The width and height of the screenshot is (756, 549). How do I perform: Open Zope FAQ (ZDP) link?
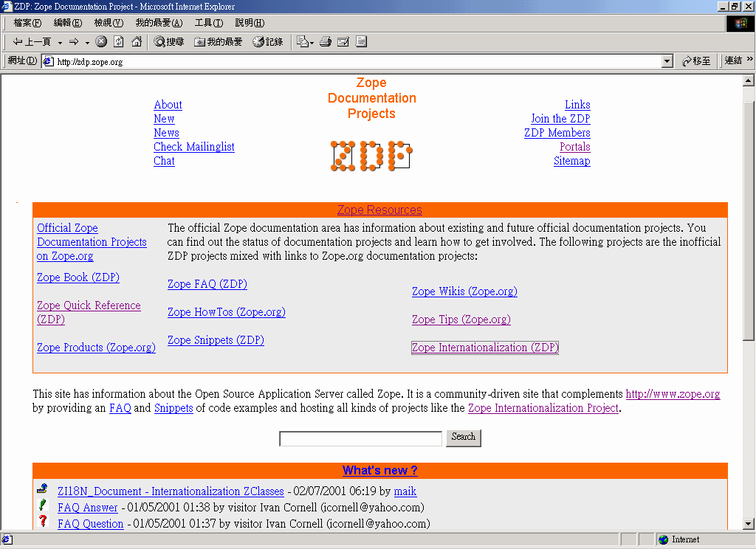tap(207, 284)
